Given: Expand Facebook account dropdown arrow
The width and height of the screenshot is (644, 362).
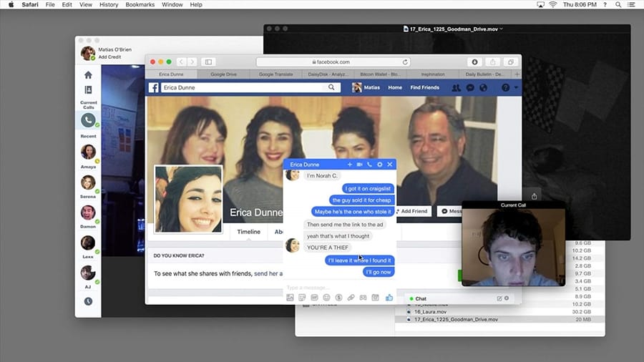Looking at the screenshot, I should point(516,87).
